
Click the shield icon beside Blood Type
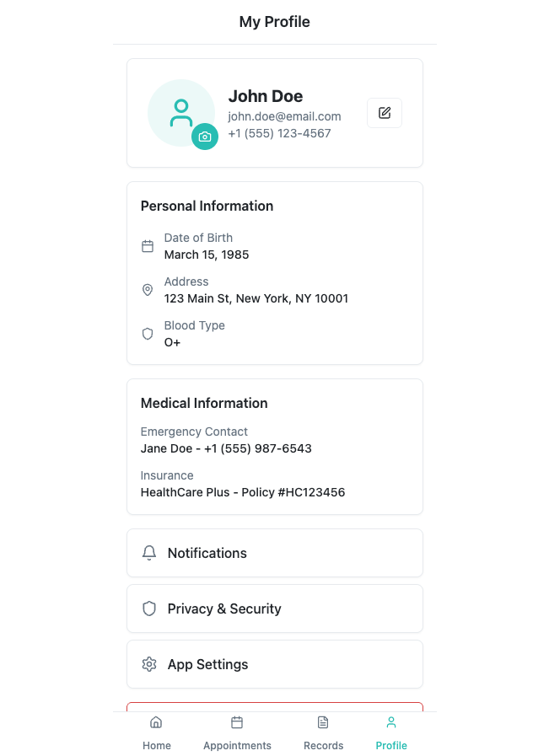pyautogui.click(x=148, y=334)
